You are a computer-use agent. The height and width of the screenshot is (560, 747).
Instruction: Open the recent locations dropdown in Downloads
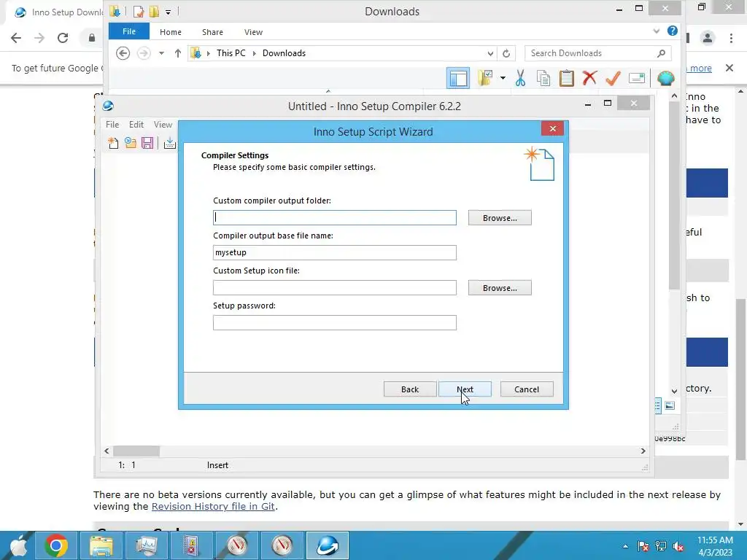click(x=161, y=53)
